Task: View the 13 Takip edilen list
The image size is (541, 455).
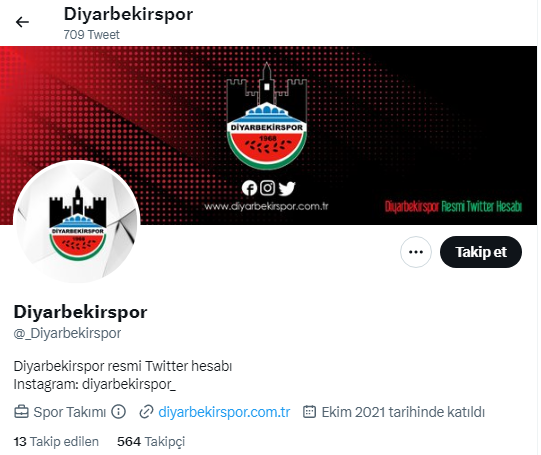Action: click(56, 442)
